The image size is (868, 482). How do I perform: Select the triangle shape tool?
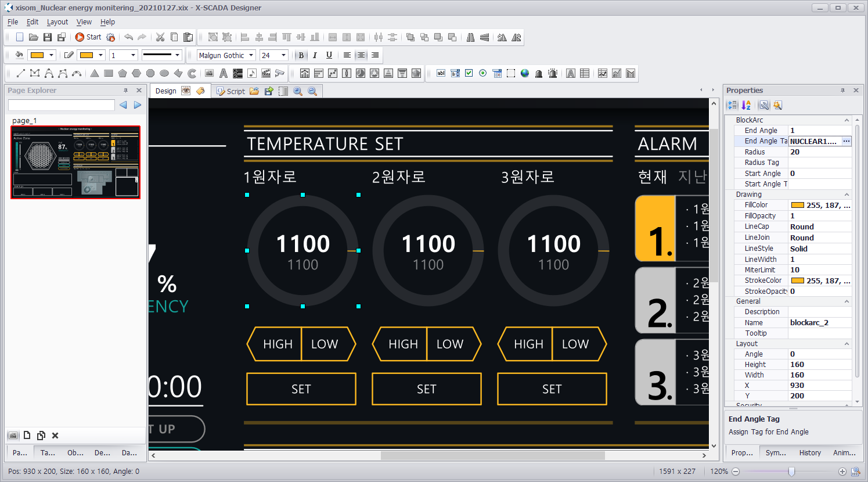click(94, 73)
